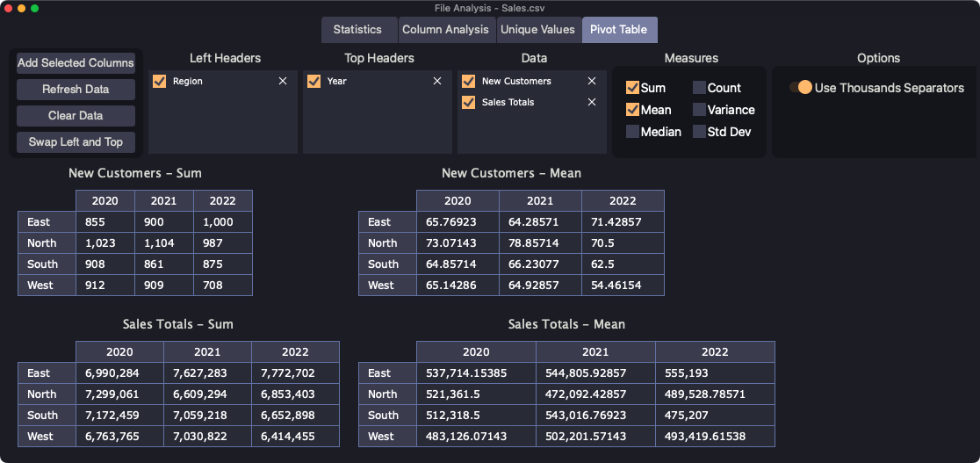Click the Add Selected Columns button

click(76, 63)
